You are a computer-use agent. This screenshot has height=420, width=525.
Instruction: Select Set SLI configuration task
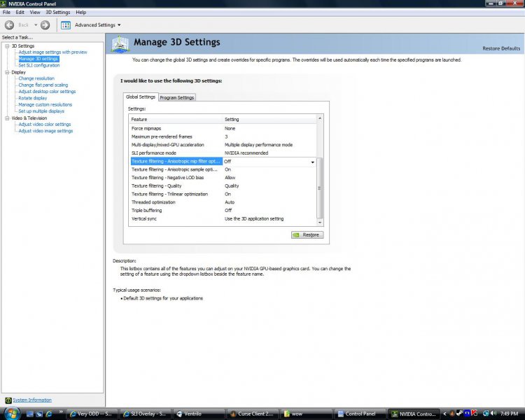[x=38, y=66]
